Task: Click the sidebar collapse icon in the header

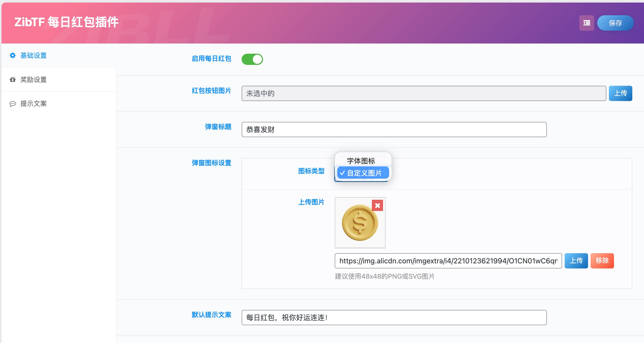Action: coord(587,23)
